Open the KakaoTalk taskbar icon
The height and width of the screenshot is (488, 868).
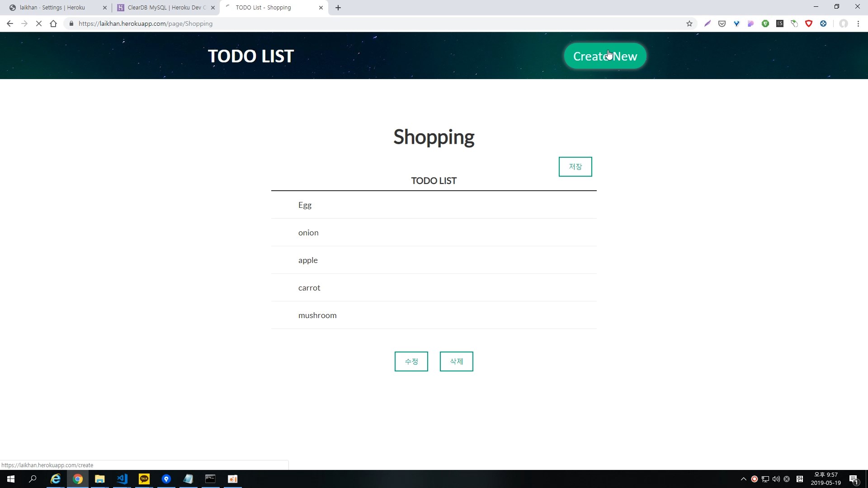coord(144,479)
